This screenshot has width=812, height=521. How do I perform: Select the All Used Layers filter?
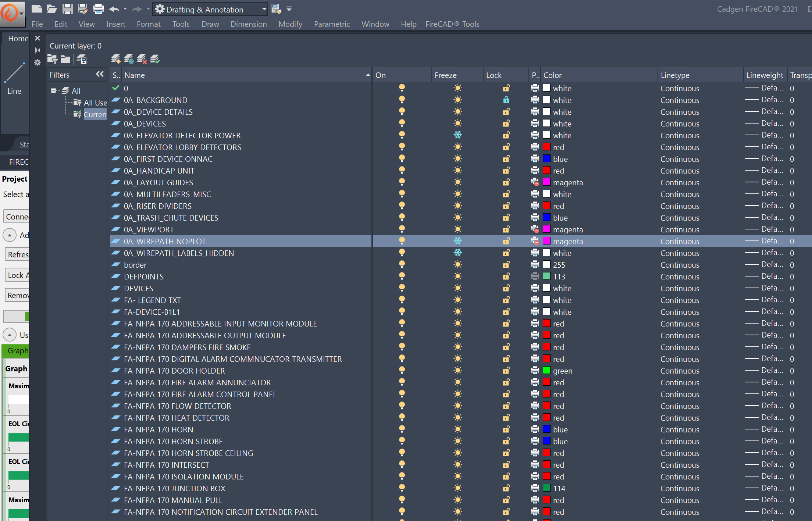95,103
